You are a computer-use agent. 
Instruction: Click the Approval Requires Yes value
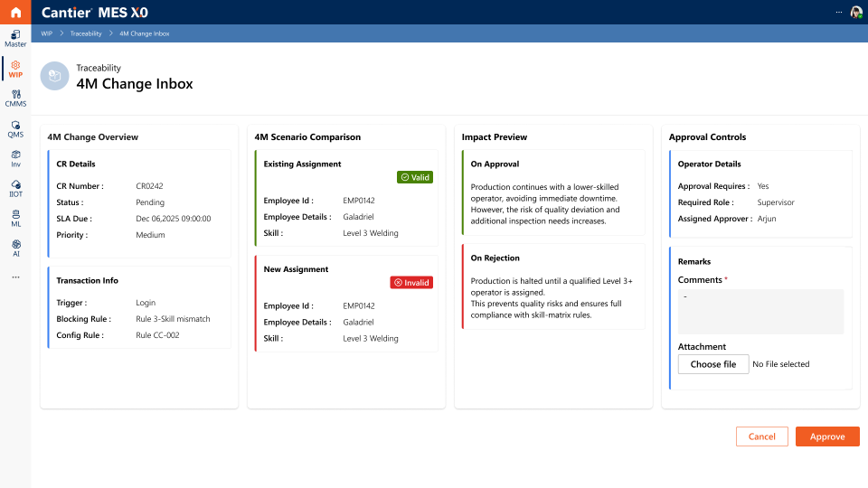[x=763, y=186]
